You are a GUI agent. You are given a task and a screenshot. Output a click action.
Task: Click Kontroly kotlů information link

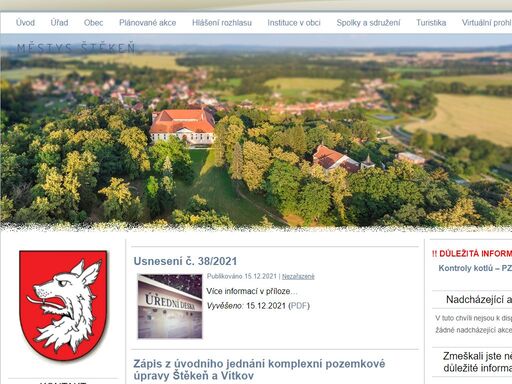tap(475, 268)
